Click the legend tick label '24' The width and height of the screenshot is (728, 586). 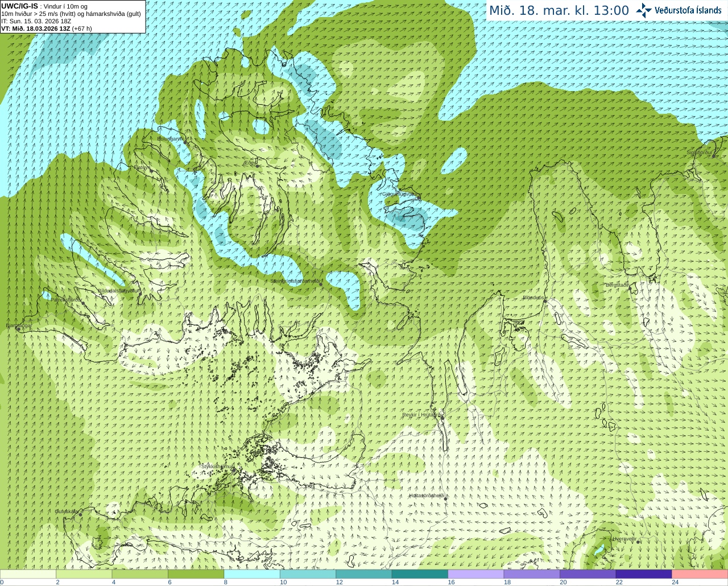click(x=675, y=582)
